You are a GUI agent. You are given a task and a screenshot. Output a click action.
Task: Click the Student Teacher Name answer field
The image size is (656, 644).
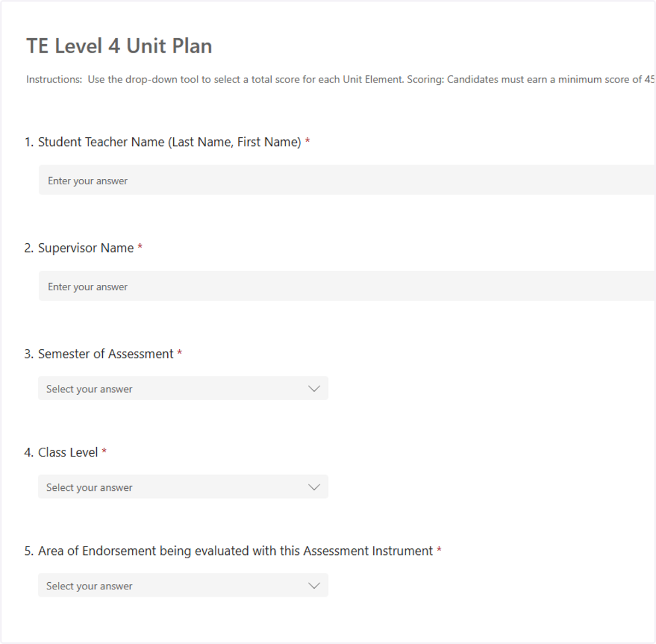(347, 180)
